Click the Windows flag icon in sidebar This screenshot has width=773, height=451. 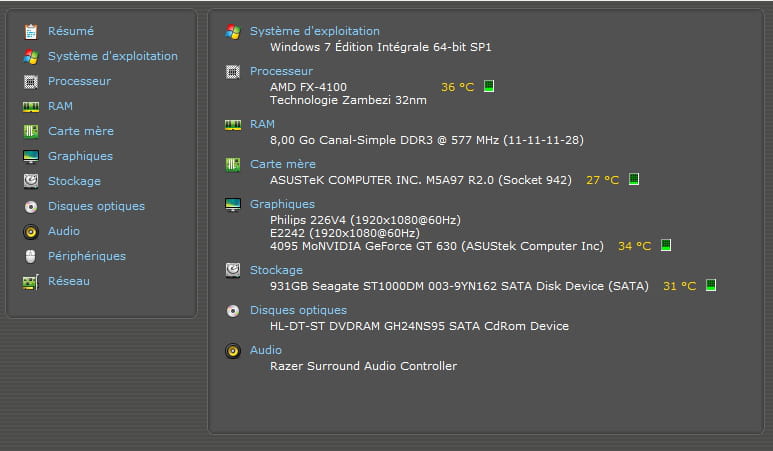(x=30, y=57)
